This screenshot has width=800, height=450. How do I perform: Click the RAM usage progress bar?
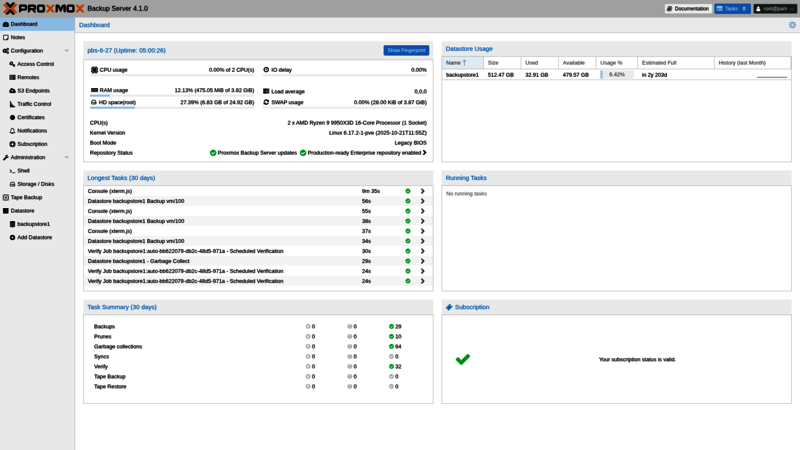172,95
